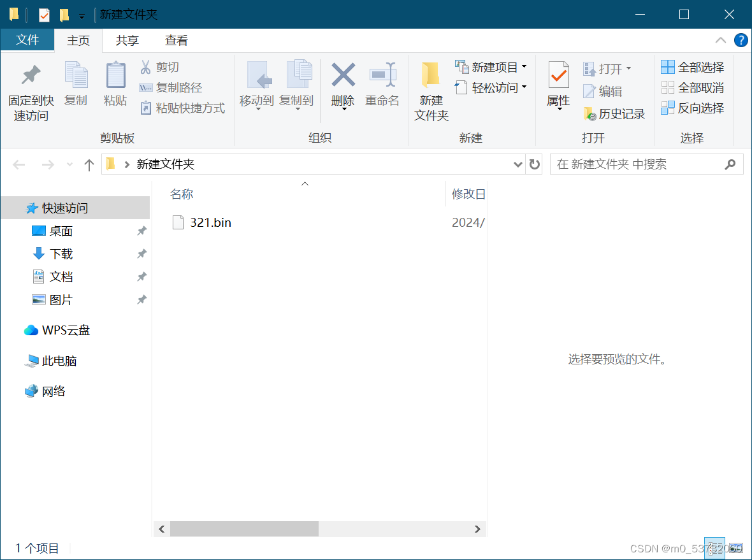Open Help with the question mark icon
The width and height of the screenshot is (752, 560).
(741, 40)
